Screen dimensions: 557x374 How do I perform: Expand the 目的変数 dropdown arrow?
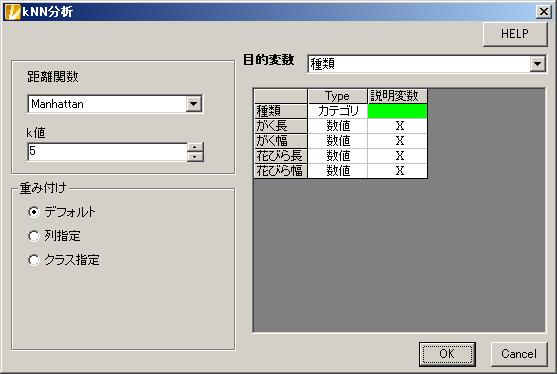pyautogui.click(x=537, y=64)
